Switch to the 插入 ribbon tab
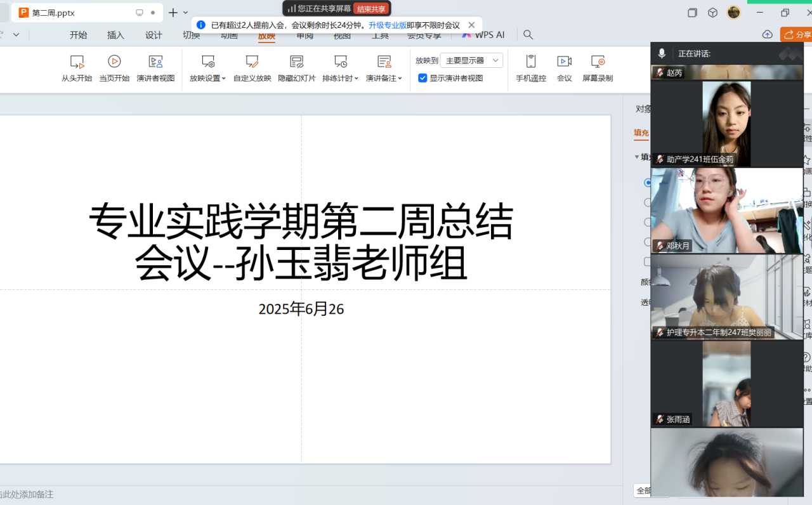The width and height of the screenshot is (812, 505). click(x=116, y=35)
